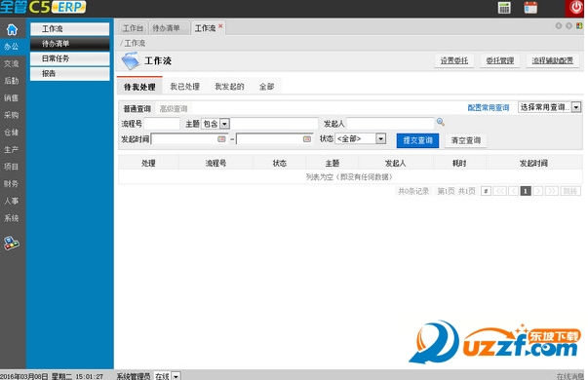
Task: Open the calendar icon in the top bar
Action: pyautogui.click(x=530, y=8)
